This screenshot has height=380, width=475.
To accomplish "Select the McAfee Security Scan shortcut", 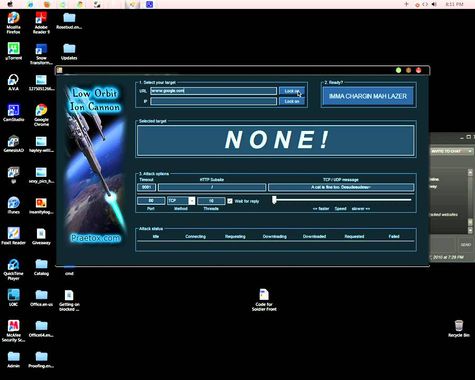I will point(13,331).
